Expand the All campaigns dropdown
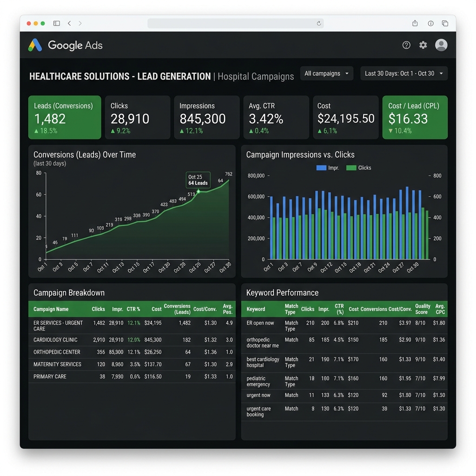Screen dimensions: 476x476 point(327,73)
